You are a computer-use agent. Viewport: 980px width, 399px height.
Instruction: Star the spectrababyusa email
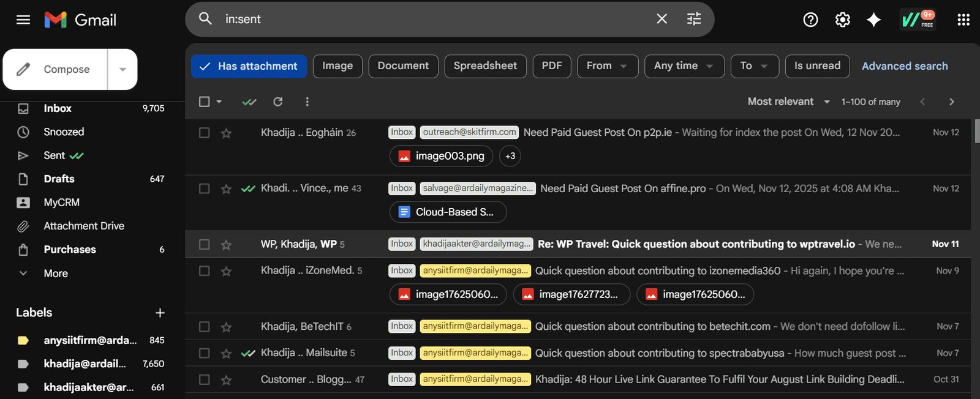point(226,353)
